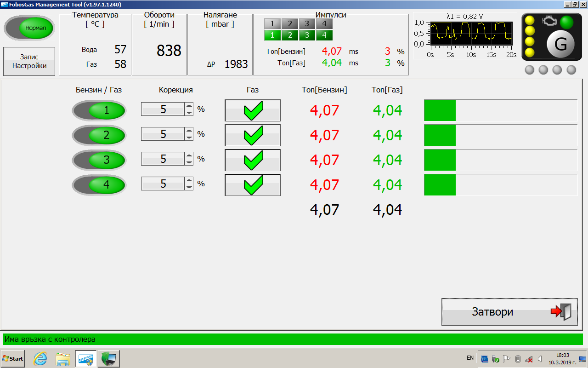Increase correction percent for cylinder 4
588x368 pixels.
[189, 181]
